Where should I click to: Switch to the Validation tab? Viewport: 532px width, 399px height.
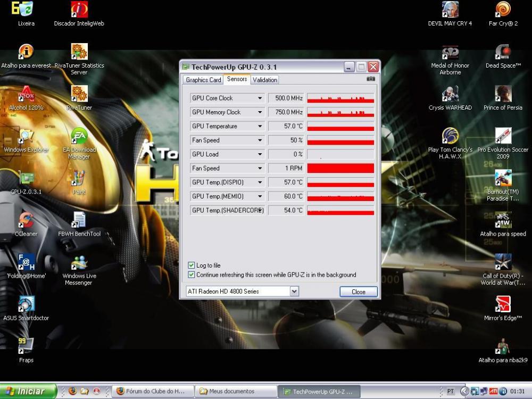point(265,80)
